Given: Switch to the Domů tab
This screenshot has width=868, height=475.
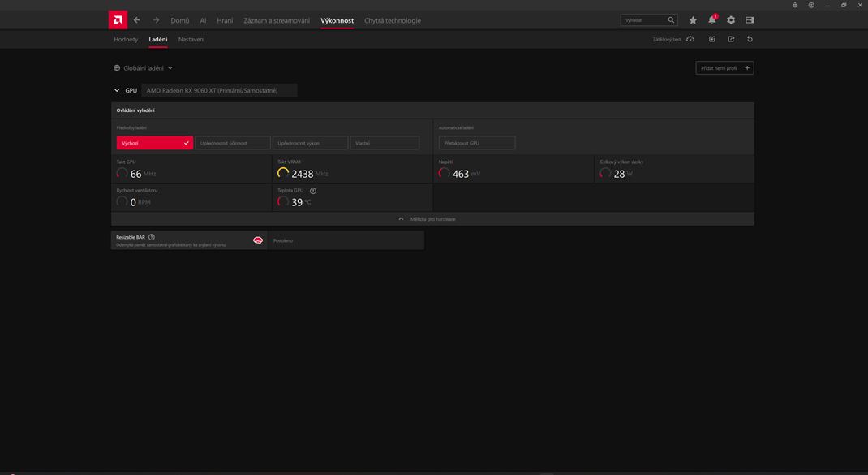Looking at the screenshot, I should [180, 20].
